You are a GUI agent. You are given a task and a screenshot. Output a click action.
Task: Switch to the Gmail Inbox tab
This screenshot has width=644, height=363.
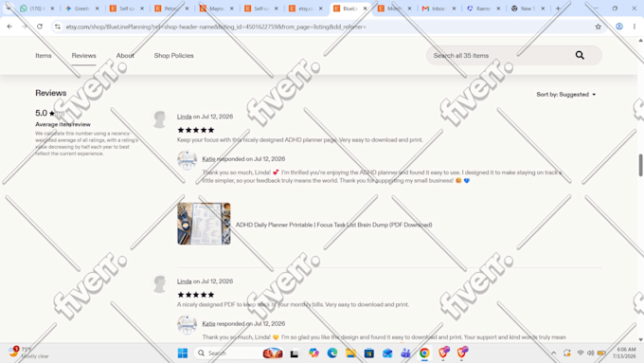[x=438, y=9]
